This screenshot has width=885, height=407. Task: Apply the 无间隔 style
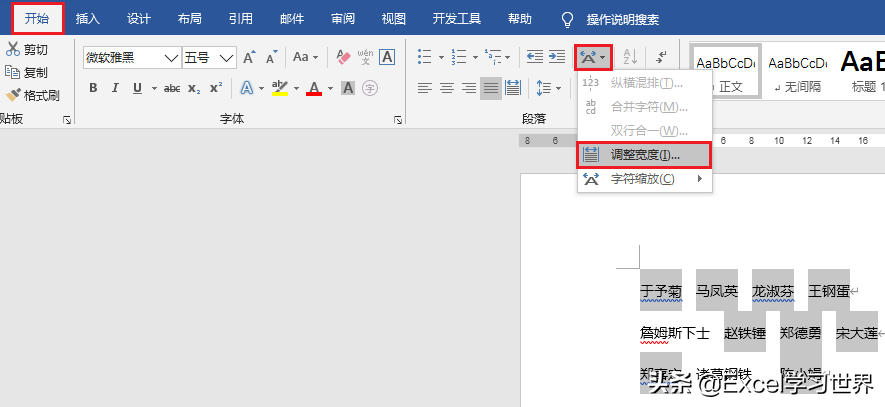coord(798,72)
